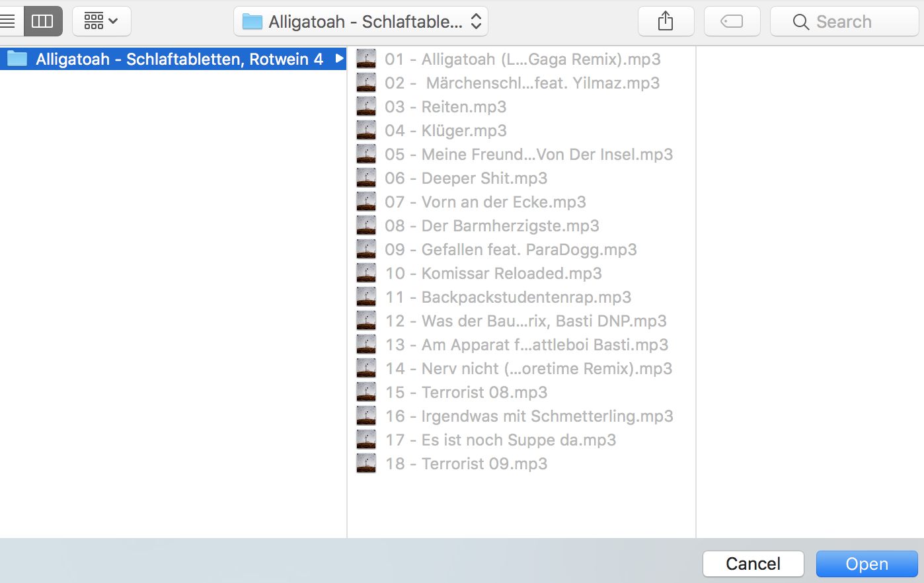Select file 14 - Nerv nicht (...oretime Remix).mp3
Image resolution: width=924 pixels, height=583 pixels.
click(x=522, y=368)
